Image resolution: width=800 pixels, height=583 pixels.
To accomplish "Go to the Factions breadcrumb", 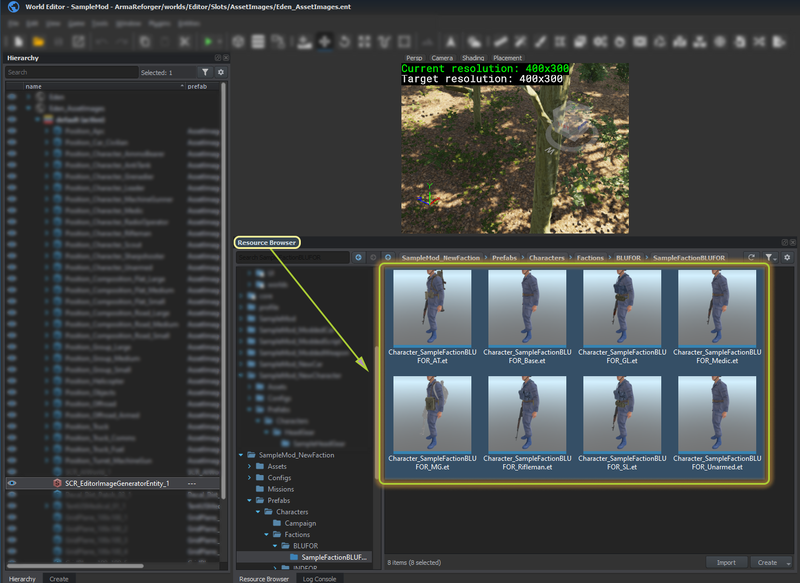I will 590,258.
